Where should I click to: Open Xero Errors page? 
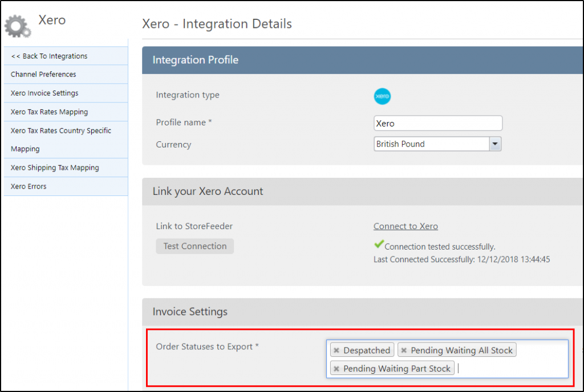click(x=66, y=186)
